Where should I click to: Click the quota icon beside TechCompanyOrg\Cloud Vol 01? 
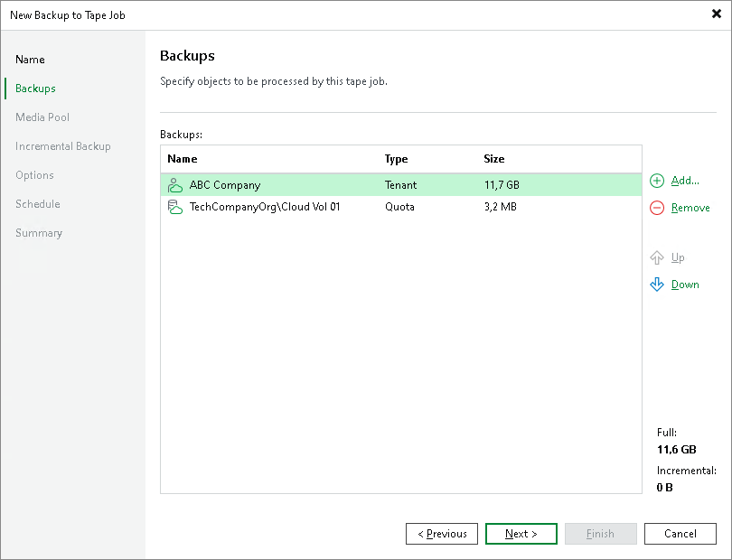[175, 207]
